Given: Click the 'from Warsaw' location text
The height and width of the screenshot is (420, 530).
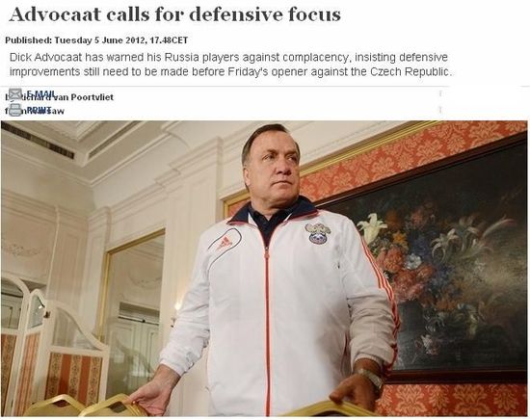Looking at the screenshot, I should pyautogui.click(x=35, y=111).
